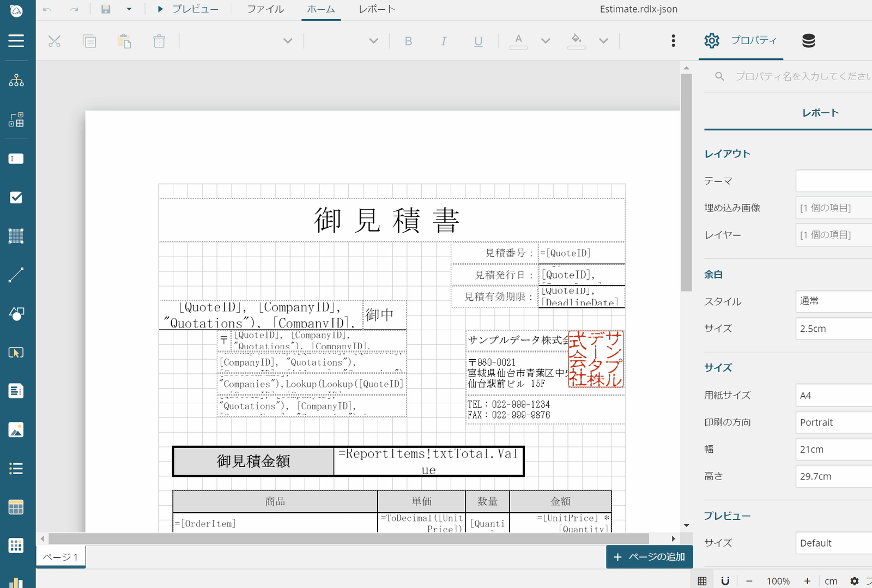Open the more options three-dot menu
This screenshot has width=872, height=588.
tap(674, 41)
